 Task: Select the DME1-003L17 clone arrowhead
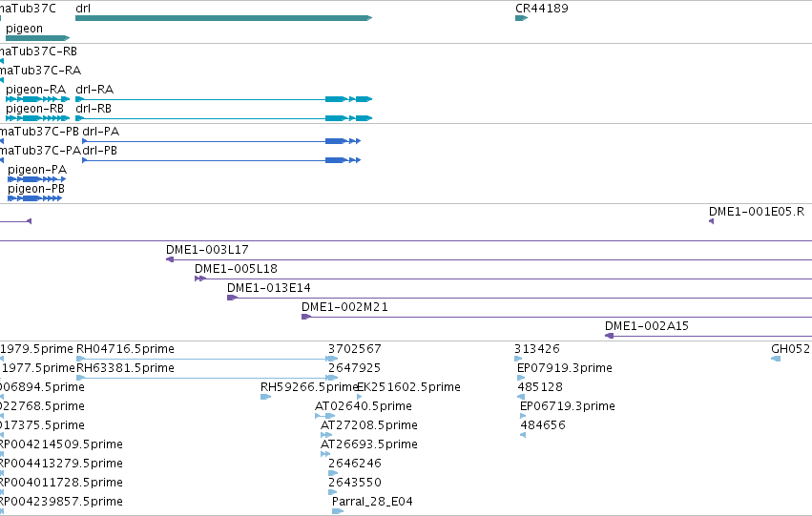click(x=169, y=259)
